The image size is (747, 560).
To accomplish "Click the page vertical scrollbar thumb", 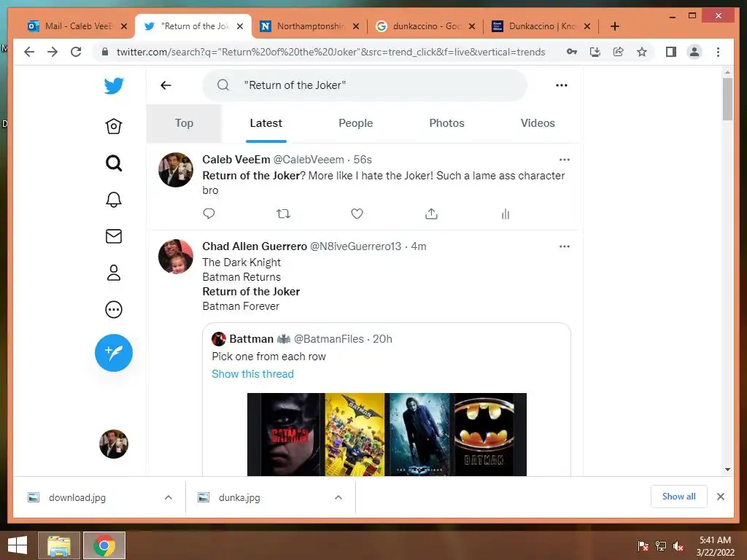I will [727, 99].
